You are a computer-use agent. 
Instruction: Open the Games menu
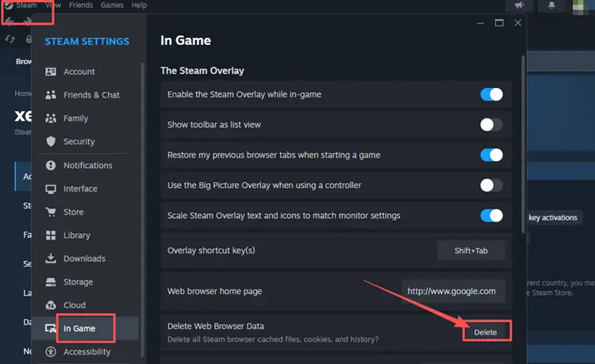112,6
